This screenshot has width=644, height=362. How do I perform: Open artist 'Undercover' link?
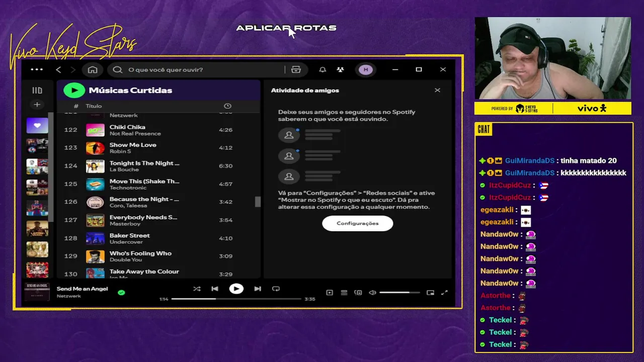[x=126, y=242]
